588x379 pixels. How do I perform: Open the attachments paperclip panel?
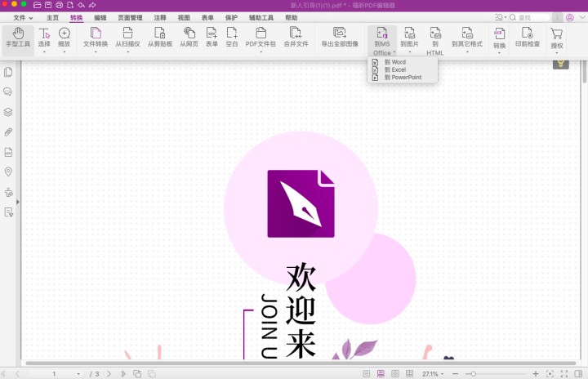(9, 132)
